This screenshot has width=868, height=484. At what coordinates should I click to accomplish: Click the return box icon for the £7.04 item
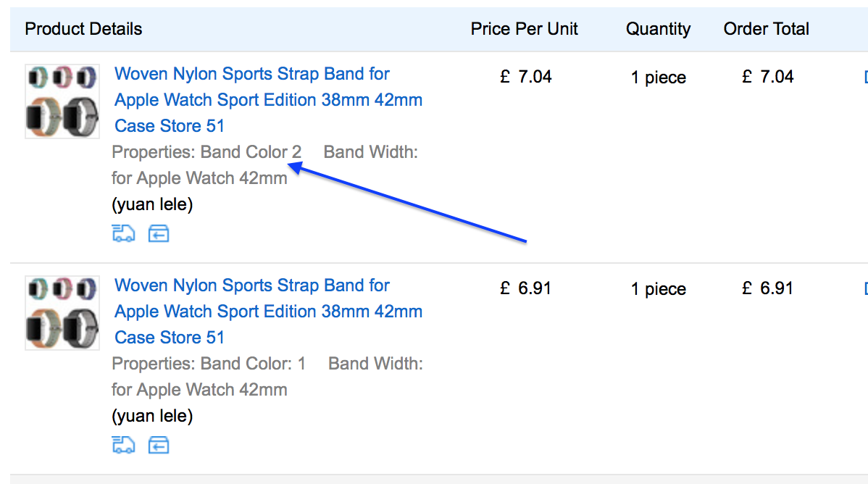pos(159,233)
